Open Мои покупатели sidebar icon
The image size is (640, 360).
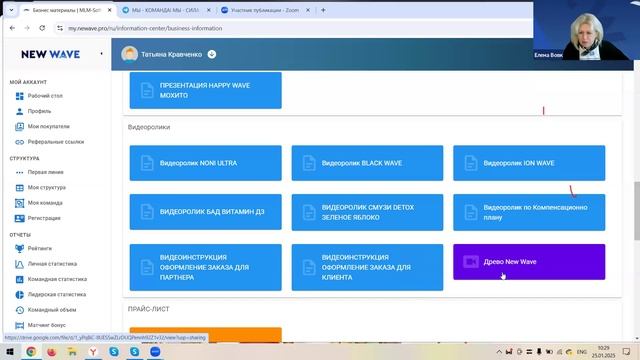[19, 127]
